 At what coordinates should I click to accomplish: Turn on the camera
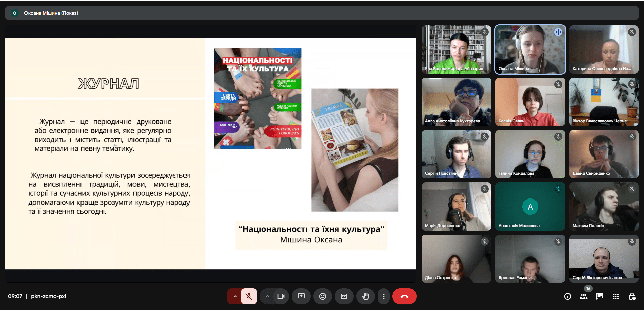coord(281,296)
